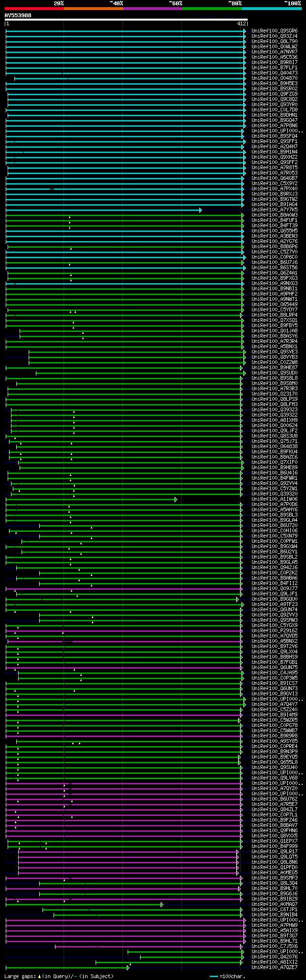
Task: Click the green ~80% identity legend segment
Action: point(212,9)
